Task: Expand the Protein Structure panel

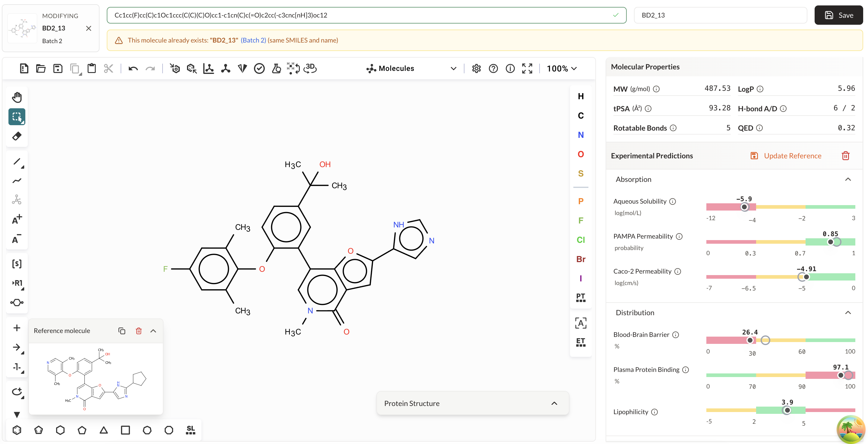Action: (554, 403)
